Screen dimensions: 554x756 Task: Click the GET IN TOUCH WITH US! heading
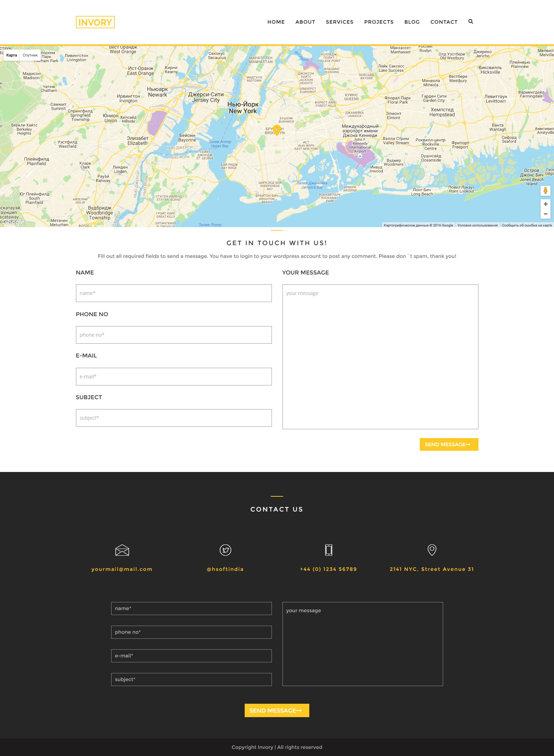277,243
